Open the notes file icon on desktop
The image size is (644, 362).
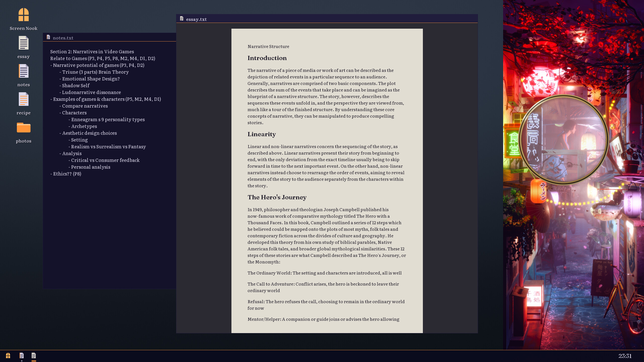(x=24, y=76)
